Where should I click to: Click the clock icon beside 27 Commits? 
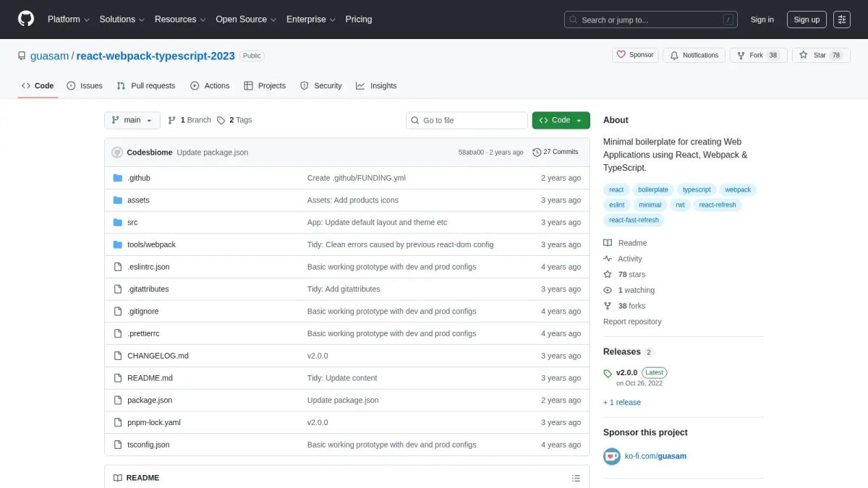click(537, 152)
